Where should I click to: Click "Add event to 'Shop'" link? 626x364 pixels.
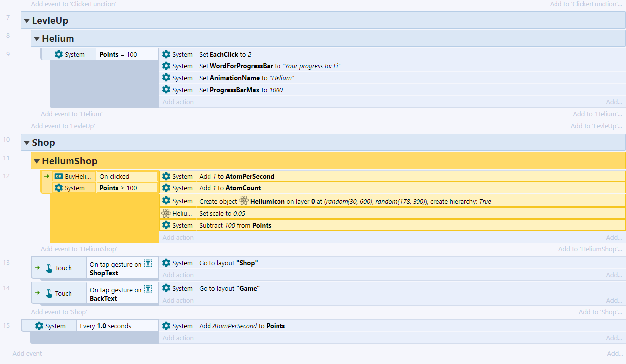(59, 312)
